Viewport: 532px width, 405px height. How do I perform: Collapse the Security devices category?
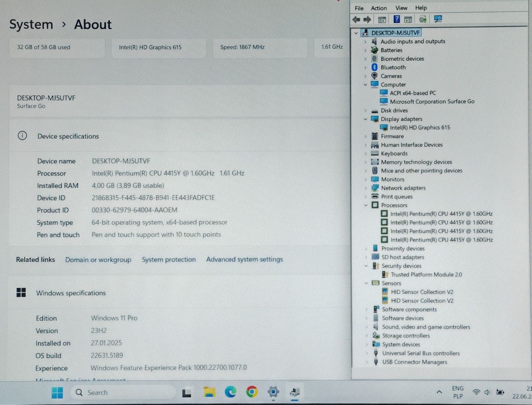366,266
